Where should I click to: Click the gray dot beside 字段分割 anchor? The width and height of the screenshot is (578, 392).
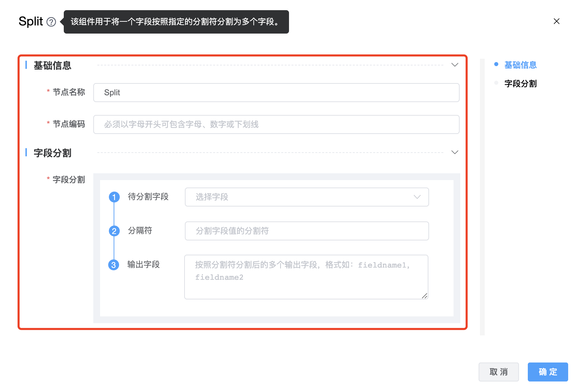[496, 83]
